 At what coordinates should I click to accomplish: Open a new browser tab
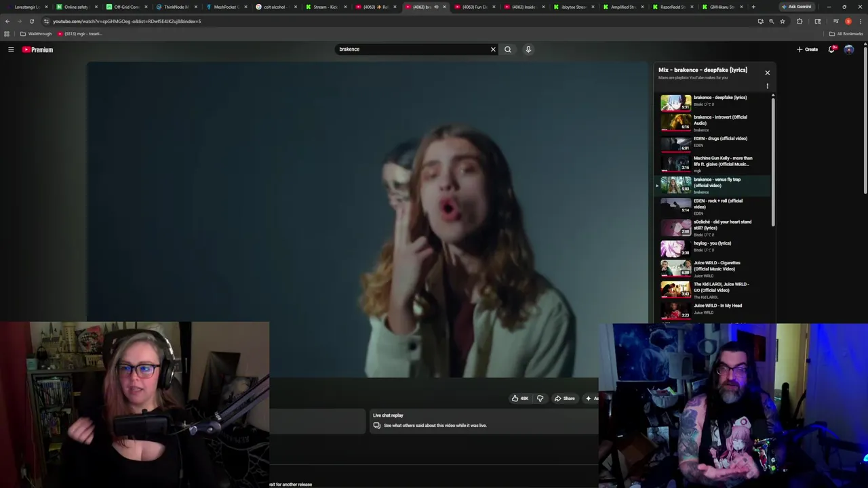(x=753, y=7)
